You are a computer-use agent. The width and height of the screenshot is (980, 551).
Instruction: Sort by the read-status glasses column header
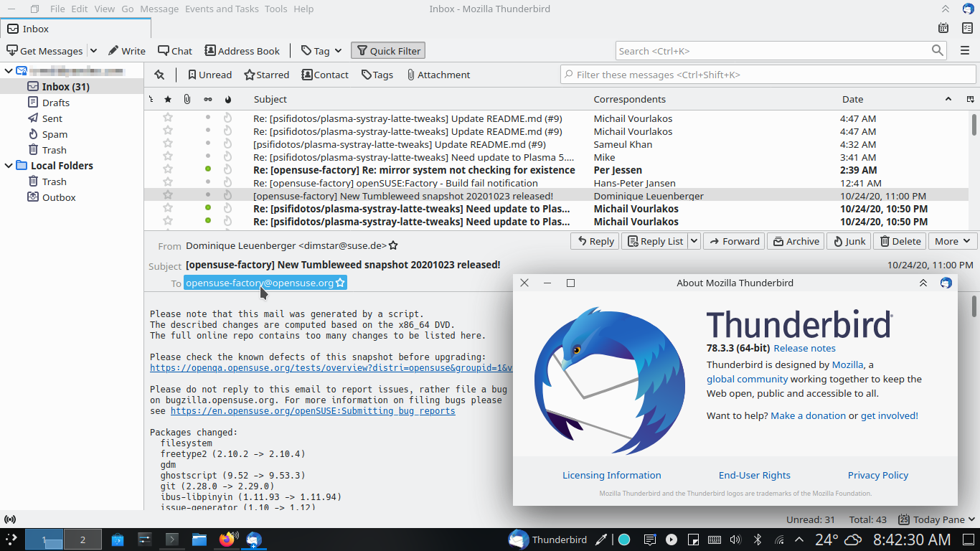pos(208,99)
